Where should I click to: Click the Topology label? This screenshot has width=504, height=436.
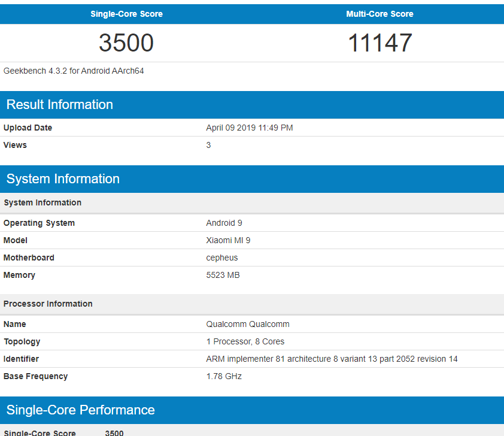pyautogui.click(x=22, y=341)
